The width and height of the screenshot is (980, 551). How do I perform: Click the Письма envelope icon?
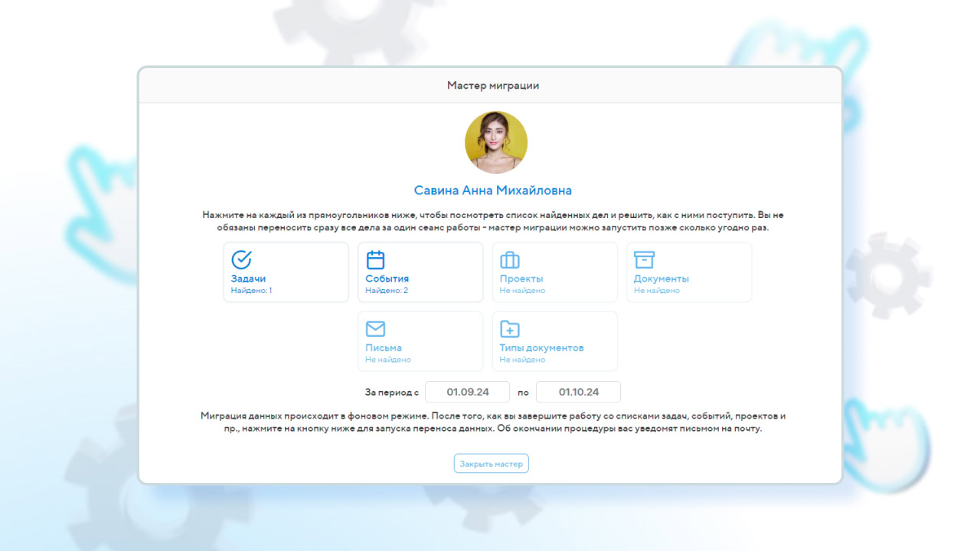point(375,329)
